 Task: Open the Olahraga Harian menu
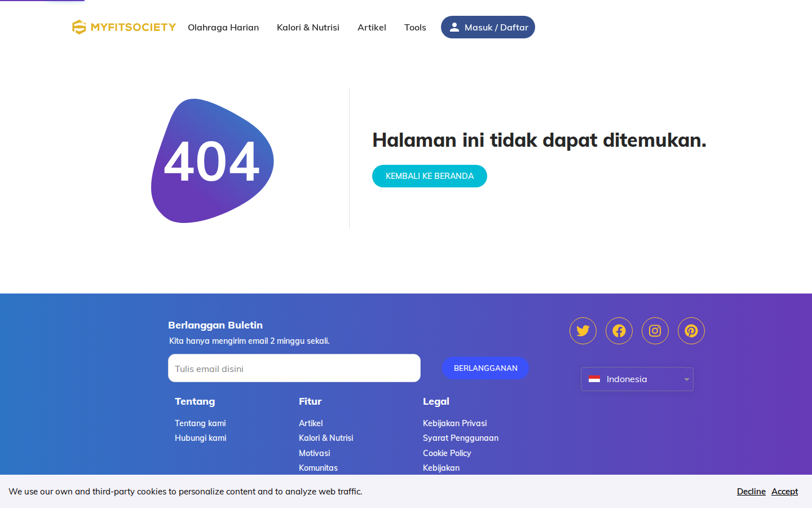223,27
